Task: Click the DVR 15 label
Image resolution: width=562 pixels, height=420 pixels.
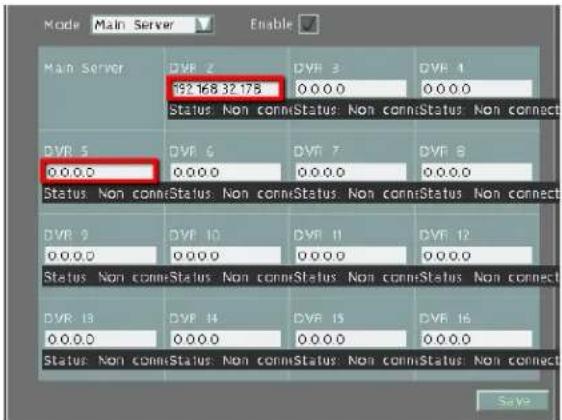Action: (x=319, y=318)
